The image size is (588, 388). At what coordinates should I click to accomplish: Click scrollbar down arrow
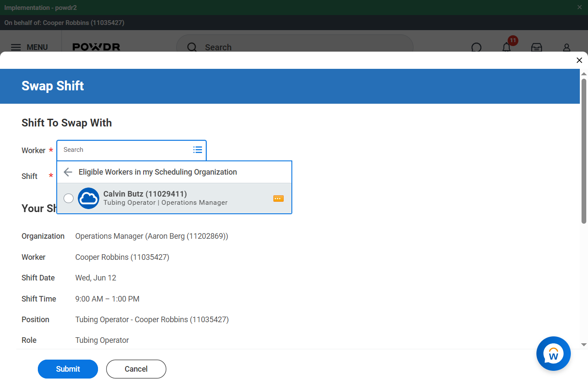pos(584,345)
